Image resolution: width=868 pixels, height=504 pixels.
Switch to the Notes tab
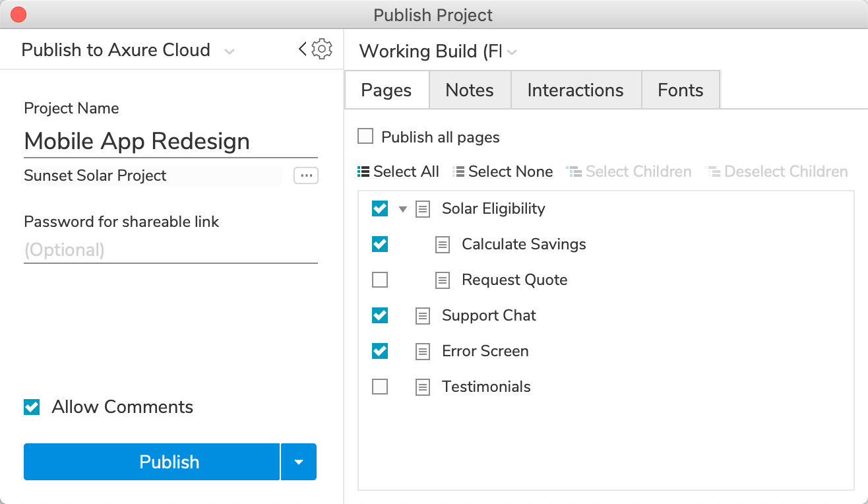pyautogui.click(x=470, y=90)
